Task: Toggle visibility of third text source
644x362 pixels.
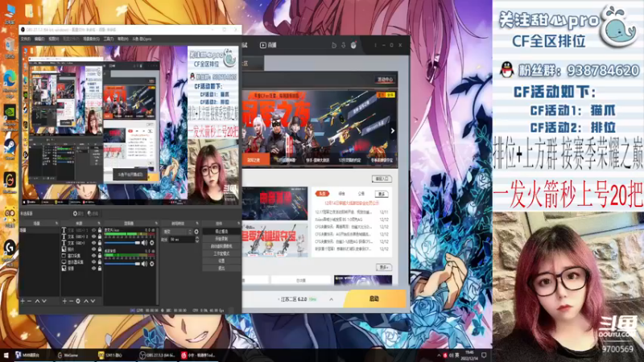Action: tap(93, 243)
